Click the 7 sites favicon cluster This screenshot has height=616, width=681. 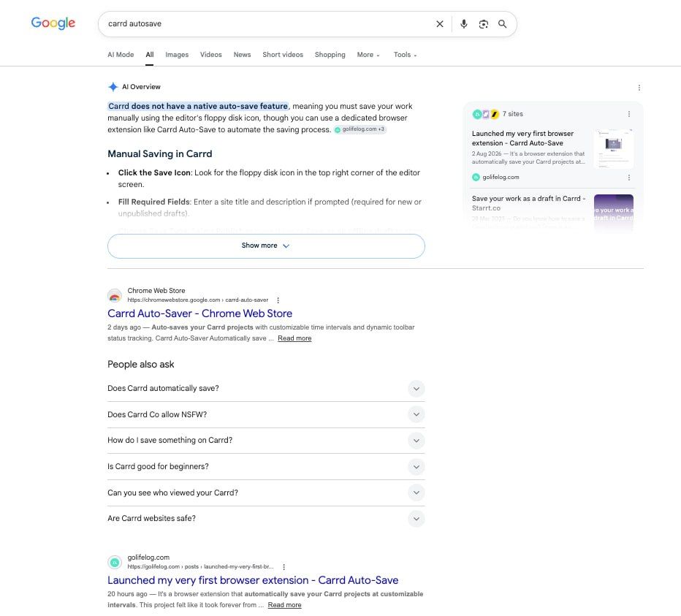[486, 114]
